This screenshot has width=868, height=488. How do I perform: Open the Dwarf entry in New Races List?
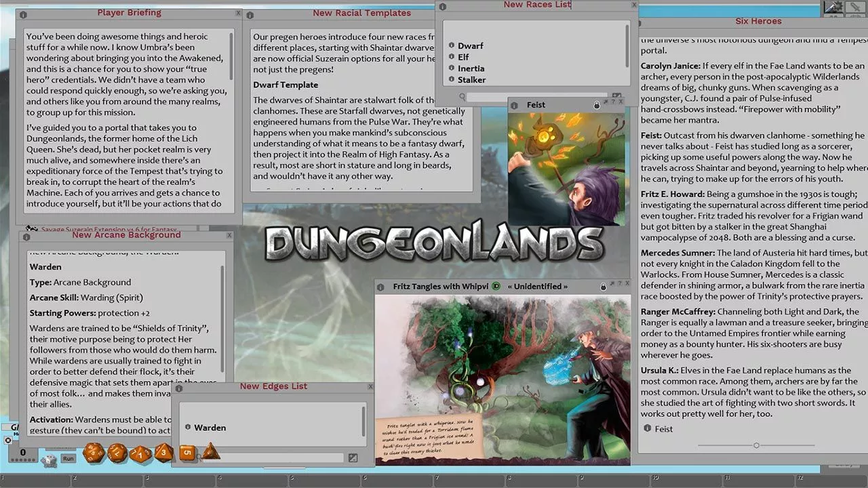click(x=471, y=45)
